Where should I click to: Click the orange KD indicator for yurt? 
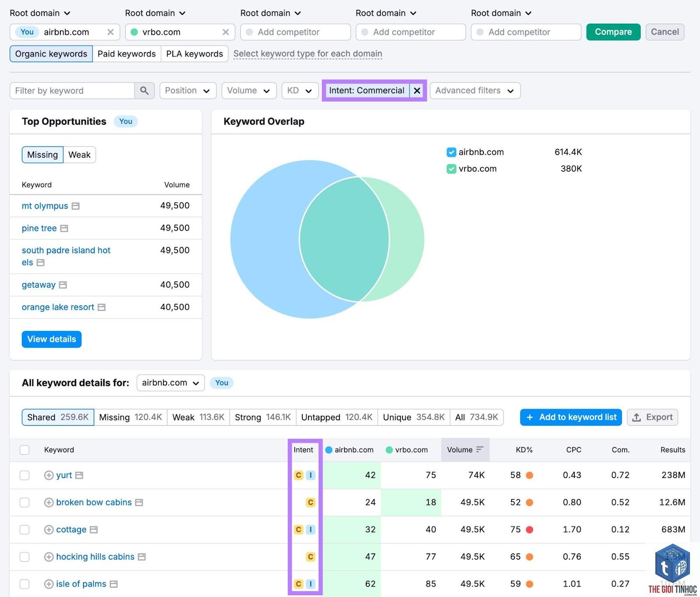pos(529,475)
